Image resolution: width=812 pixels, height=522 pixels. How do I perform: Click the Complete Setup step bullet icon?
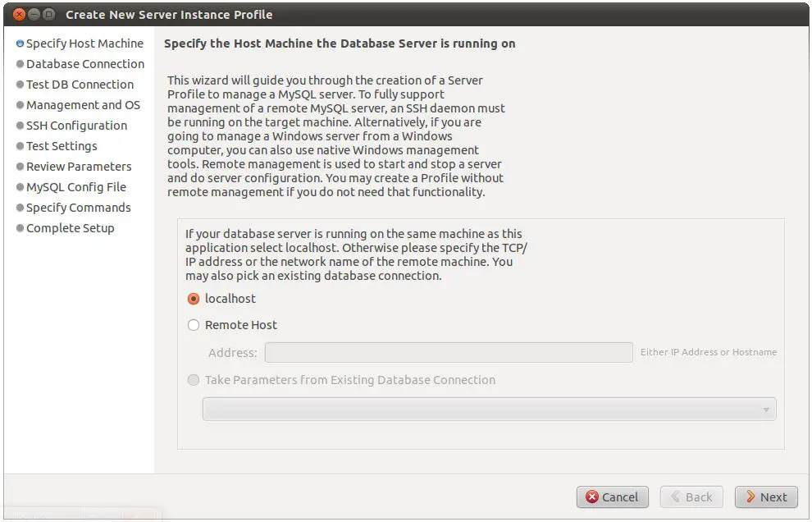(x=20, y=228)
